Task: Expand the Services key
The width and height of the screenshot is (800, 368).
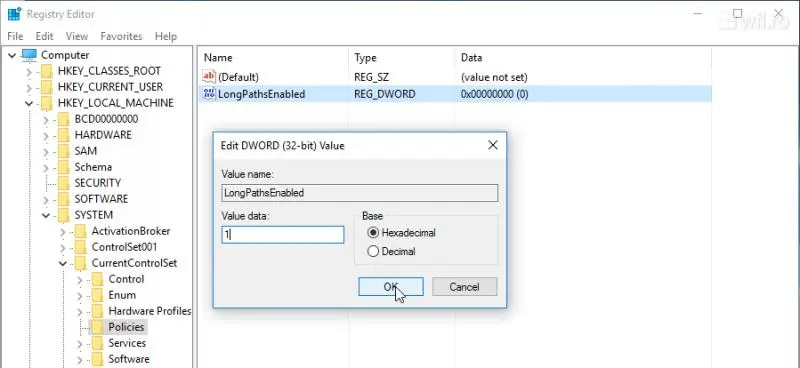Action: (80, 344)
